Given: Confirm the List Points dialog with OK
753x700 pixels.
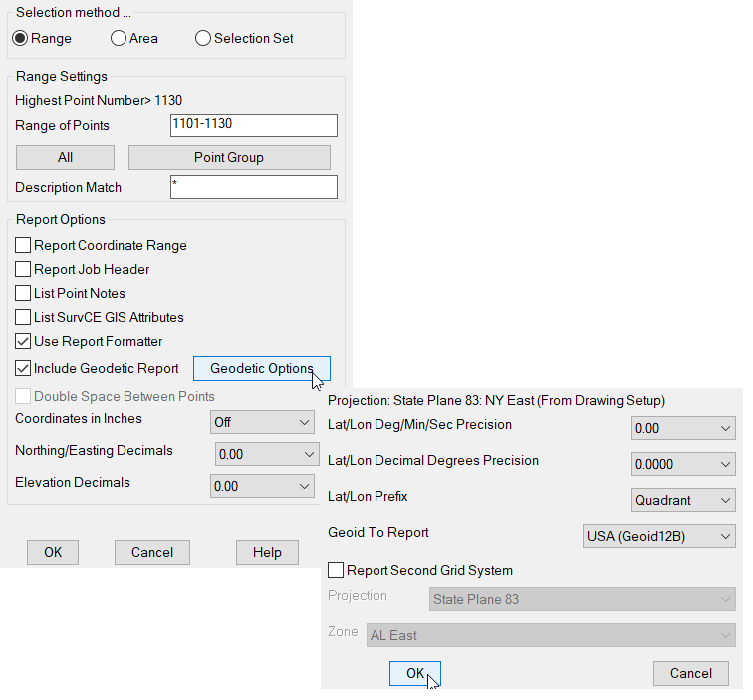Looking at the screenshot, I should point(53,552).
